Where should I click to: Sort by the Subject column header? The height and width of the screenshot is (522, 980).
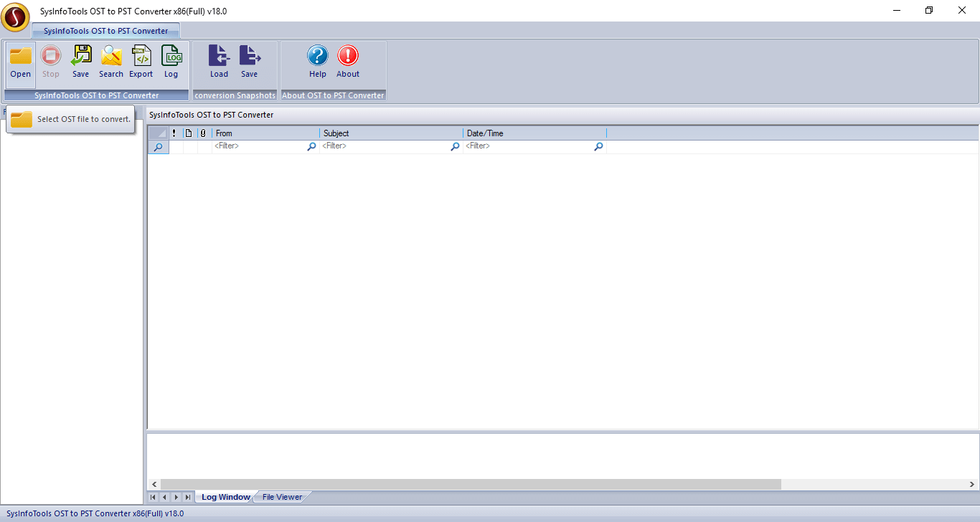point(392,133)
